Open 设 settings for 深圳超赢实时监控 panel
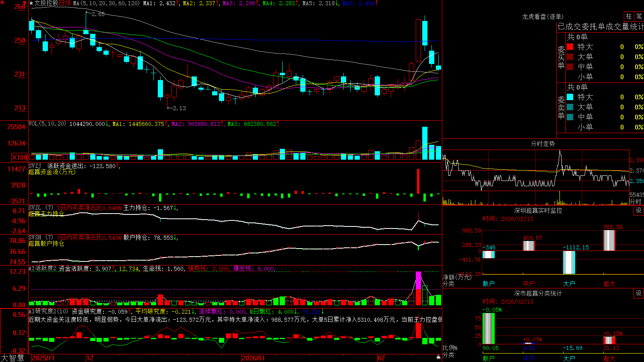 tap(639, 210)
